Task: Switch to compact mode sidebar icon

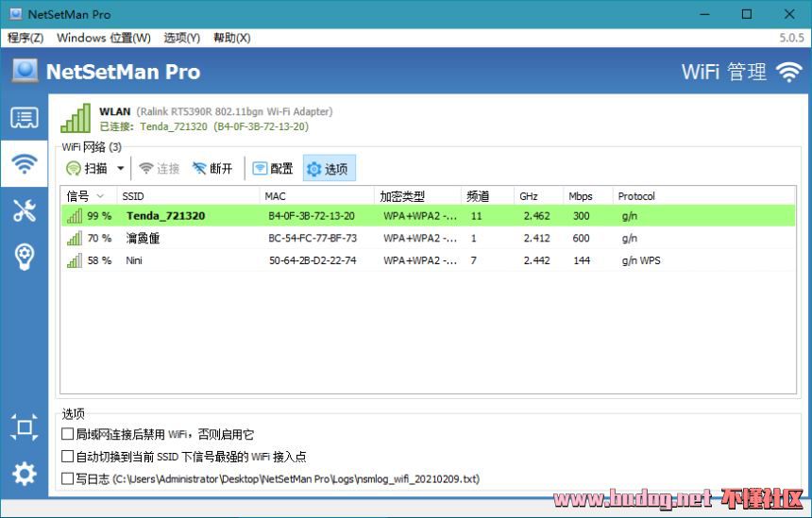Action: pyautogui.click(x=25, y=427)
